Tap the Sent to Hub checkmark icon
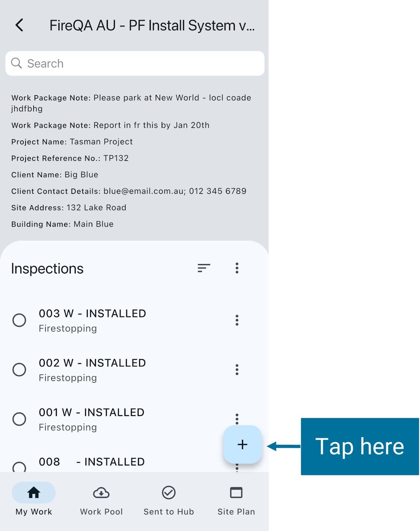Image resolution: width=420 pixels, height=531 pixels. tap(169, 493)
